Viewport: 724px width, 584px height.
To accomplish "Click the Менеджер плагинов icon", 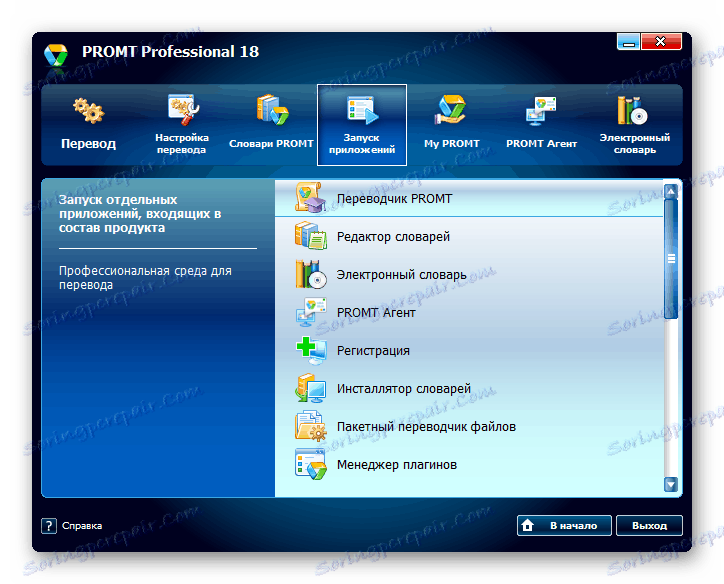I will click(311, 464).
